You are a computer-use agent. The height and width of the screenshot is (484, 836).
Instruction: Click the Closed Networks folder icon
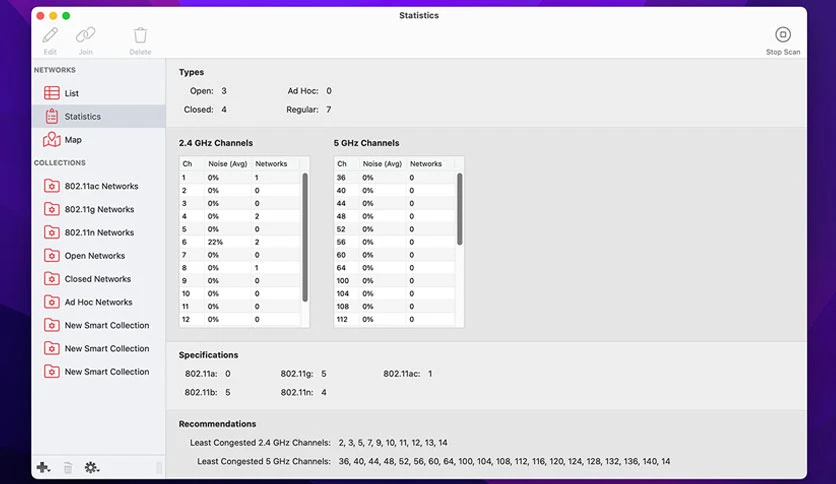(x=52, y=279)
